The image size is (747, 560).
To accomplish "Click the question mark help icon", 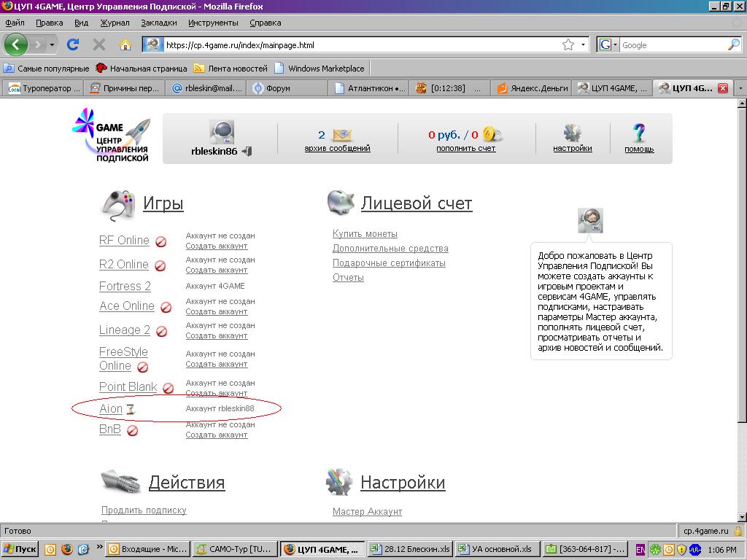I will 639,133.
